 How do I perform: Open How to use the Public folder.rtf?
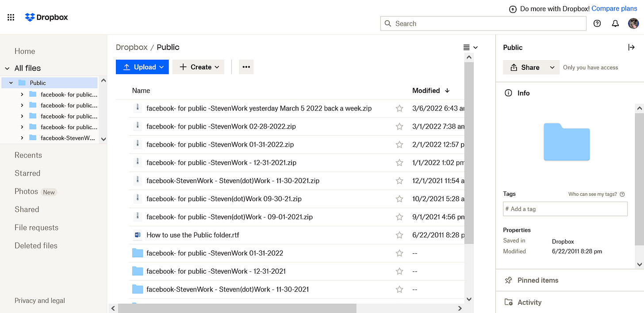193,235
